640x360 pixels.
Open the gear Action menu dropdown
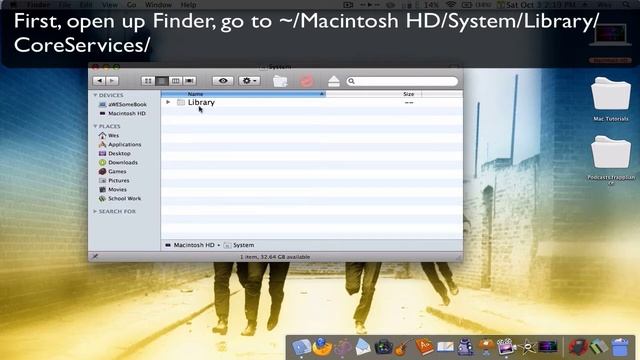[249, 81]
